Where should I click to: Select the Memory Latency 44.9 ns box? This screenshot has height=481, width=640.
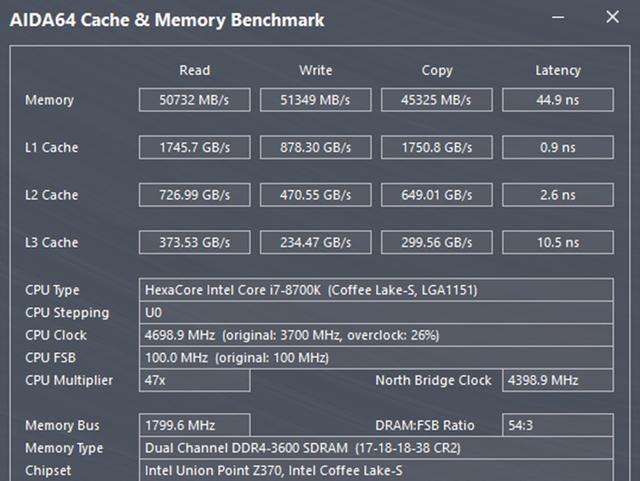[x=557, y=100]
